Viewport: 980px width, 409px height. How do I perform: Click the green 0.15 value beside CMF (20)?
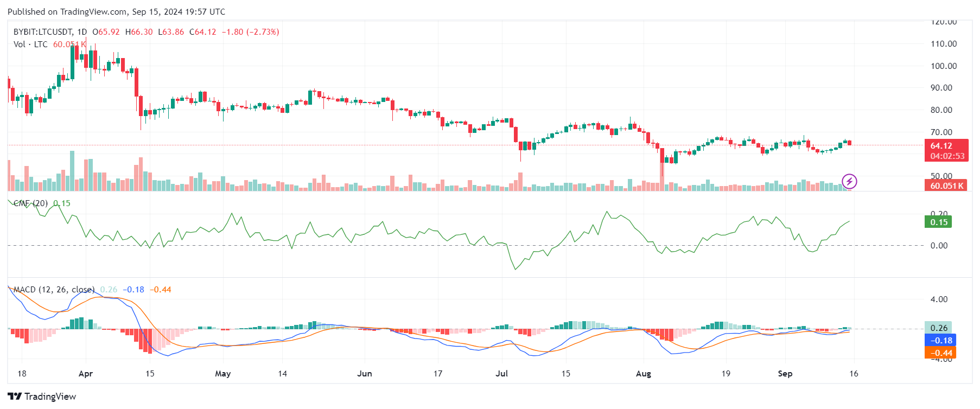point(62,203)
